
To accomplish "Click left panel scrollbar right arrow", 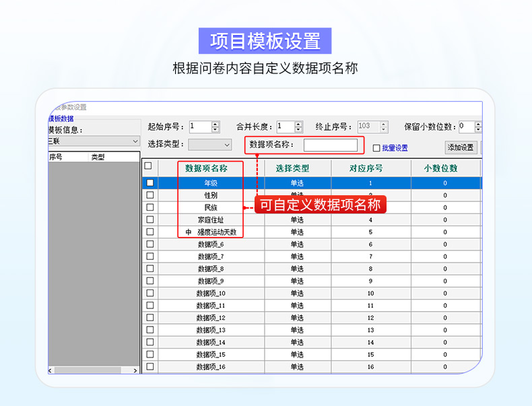I will pyautogui.click(x=135, y=370).
